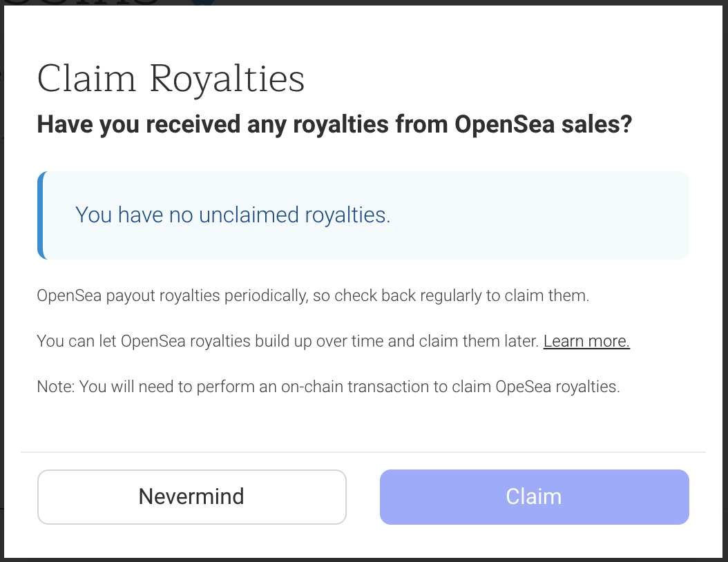Screen dimensions: 728x562
Task: Click the "You have no unclaimed royalties" message
Action: 233,215
